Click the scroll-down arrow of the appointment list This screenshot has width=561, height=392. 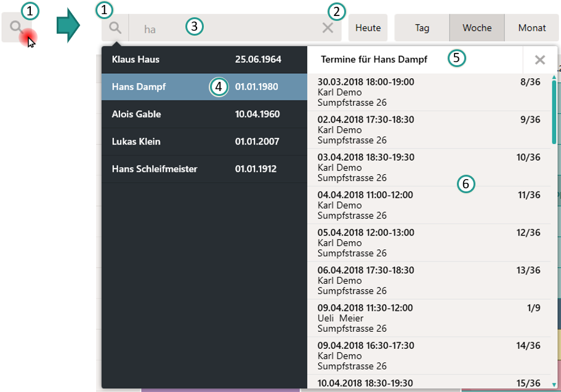(554, 385)
